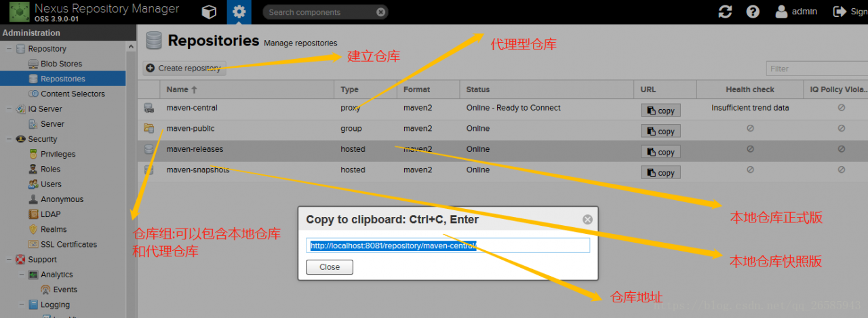Click the Blob Stores icon
This screenshot has height=318, width=868.
34,64
